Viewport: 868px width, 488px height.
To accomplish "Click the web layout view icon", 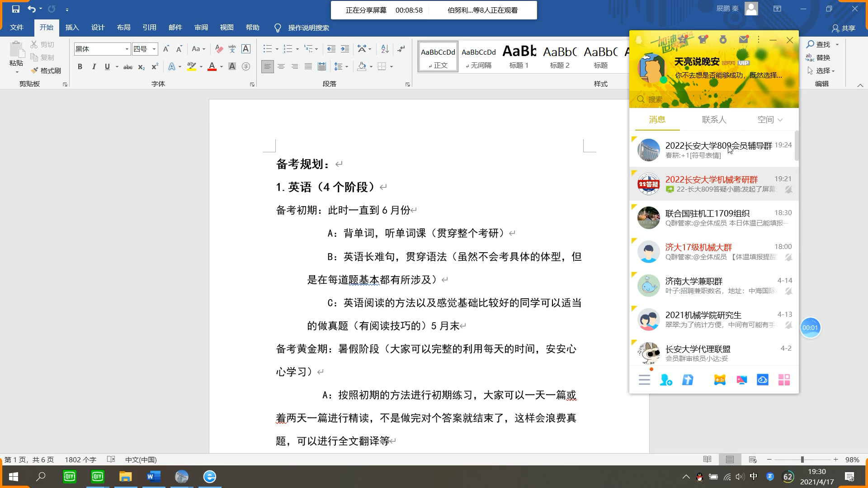I will click(x=753, y=460).
